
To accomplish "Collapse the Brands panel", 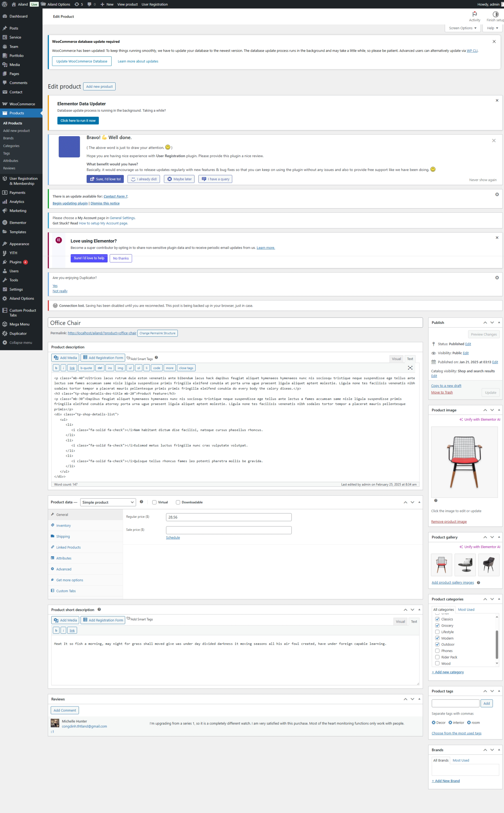I will [x=499, y=750].
